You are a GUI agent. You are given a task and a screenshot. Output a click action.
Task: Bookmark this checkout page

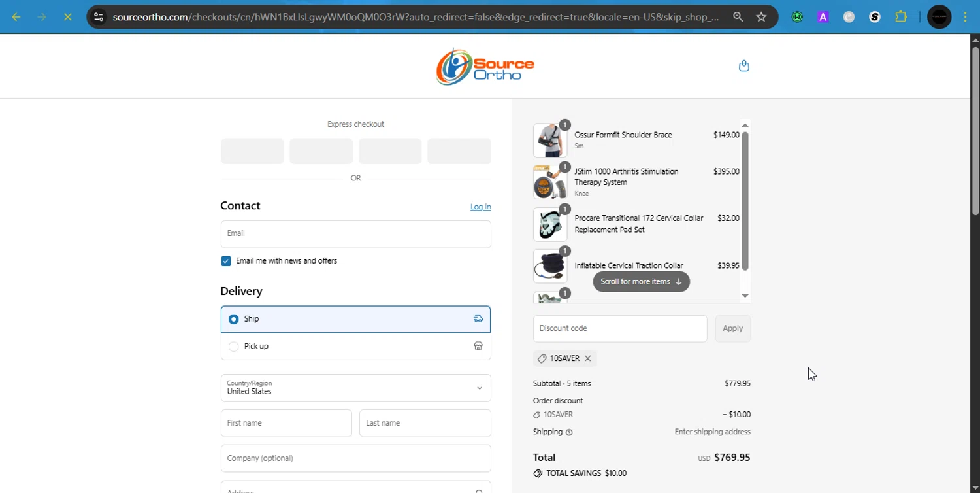click(761, 17)
